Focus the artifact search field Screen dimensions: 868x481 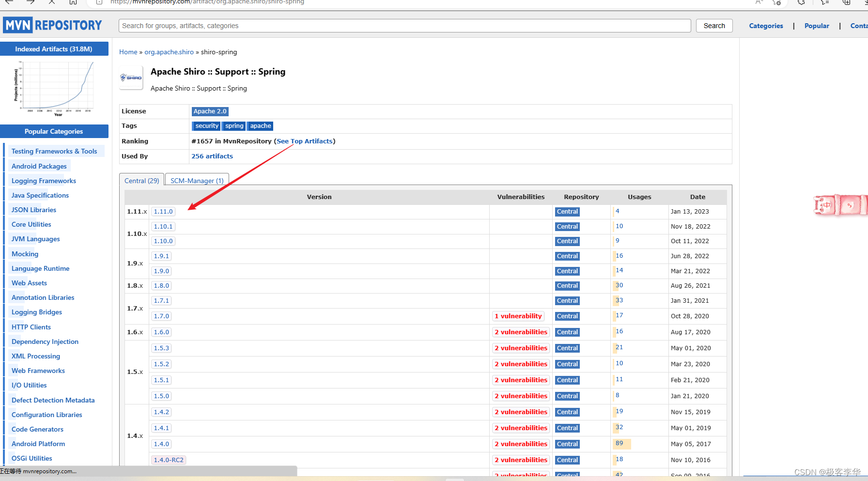pos(404,26)
